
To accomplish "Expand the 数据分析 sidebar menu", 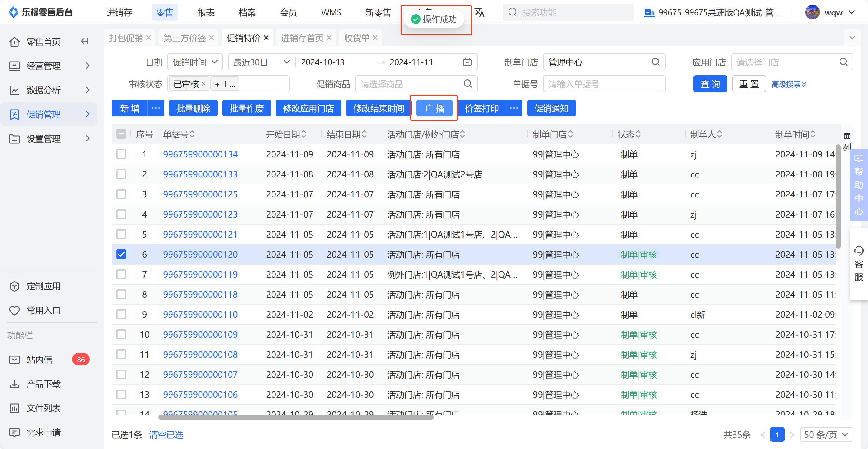I will [x=48, y=90].
